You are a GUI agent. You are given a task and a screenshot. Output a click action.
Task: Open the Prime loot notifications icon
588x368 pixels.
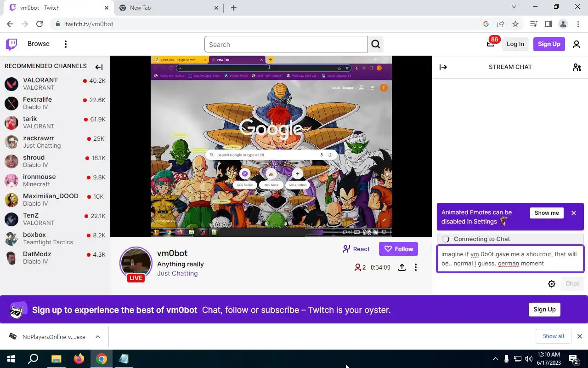[491, 44]
